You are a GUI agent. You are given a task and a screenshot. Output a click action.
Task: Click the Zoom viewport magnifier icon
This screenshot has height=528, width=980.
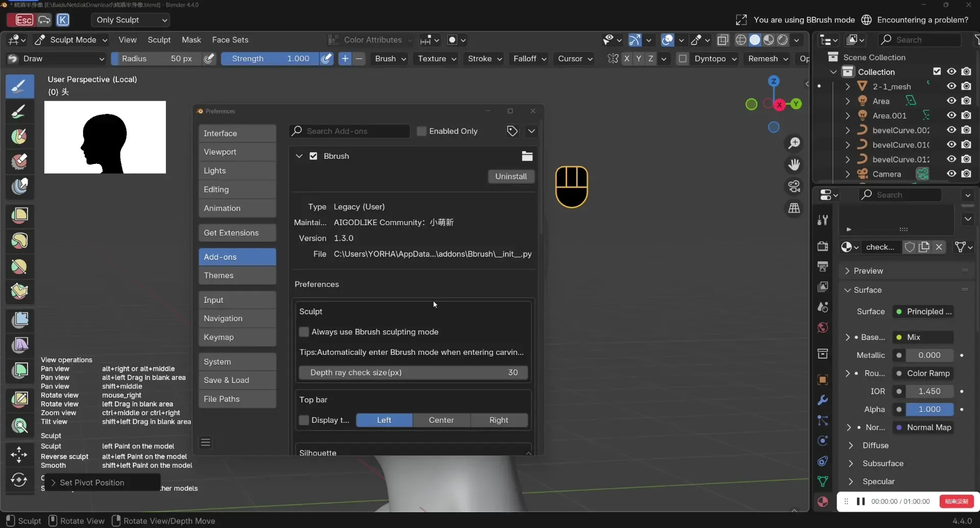pyautogui.click(x=794, y=143)
